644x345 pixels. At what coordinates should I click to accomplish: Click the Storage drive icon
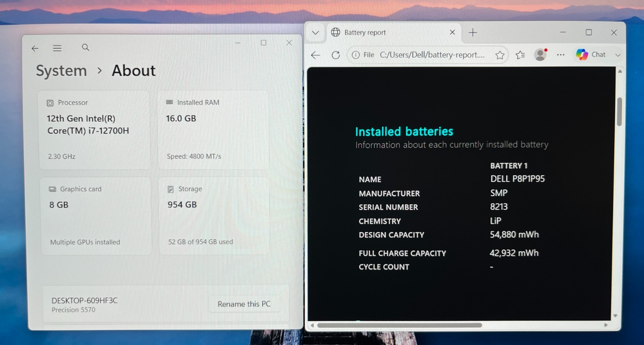click(171, 189)
